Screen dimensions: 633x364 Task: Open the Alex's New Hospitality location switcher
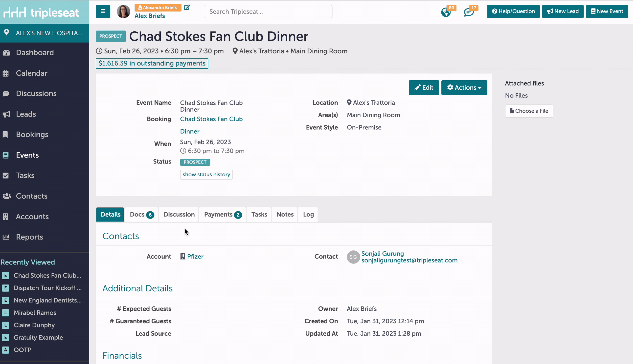pos(45,33)
